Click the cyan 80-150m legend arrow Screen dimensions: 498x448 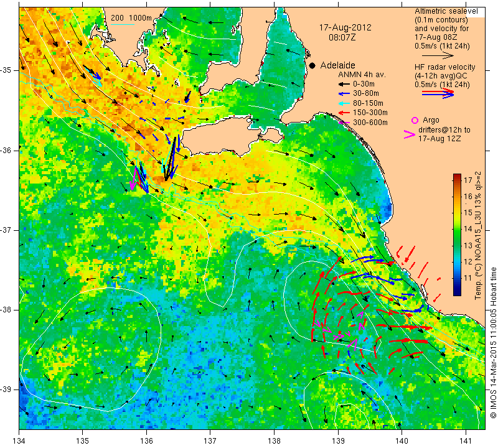[344, 103]
